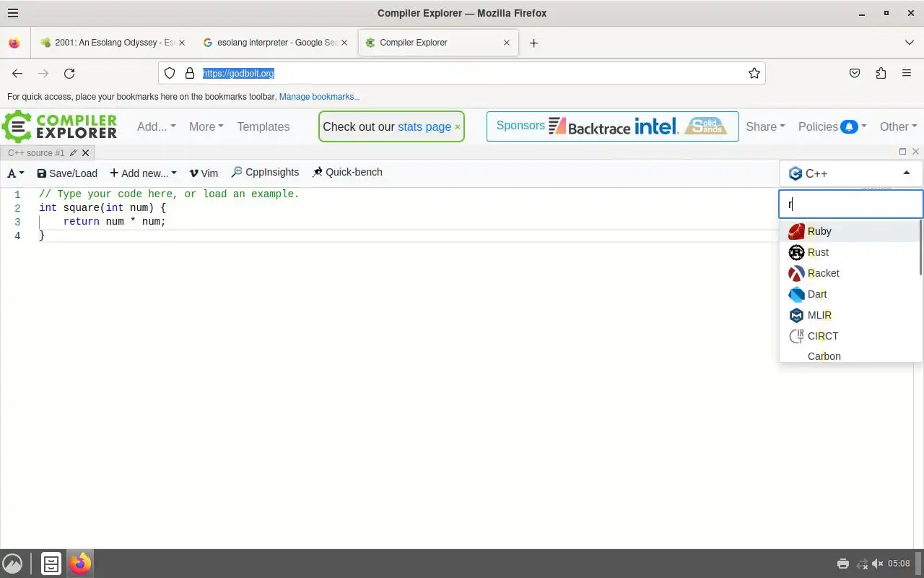924x578 pixels.
Task: Select CIRCT from language list
Action: (849, 336)
